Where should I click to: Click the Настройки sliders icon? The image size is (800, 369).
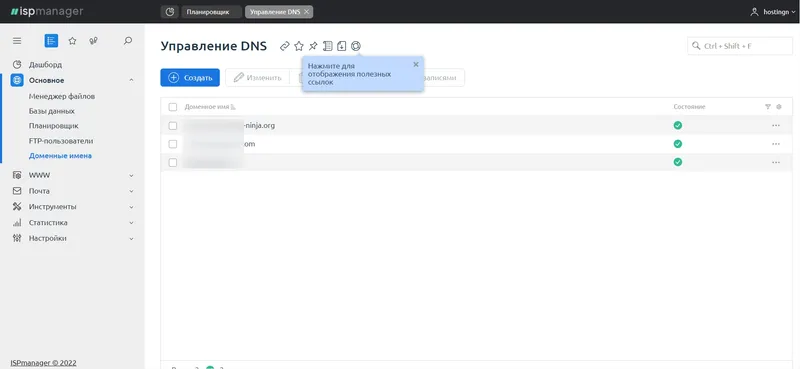pyautogui.click(x=17, y=238)
